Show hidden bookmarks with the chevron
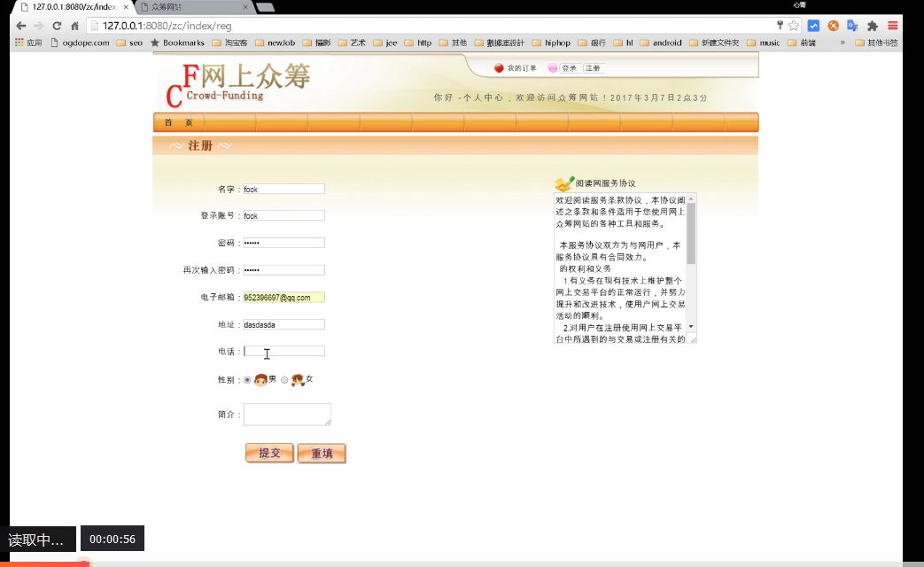This screenshot has height=567, width=924. tap(842, 43)
